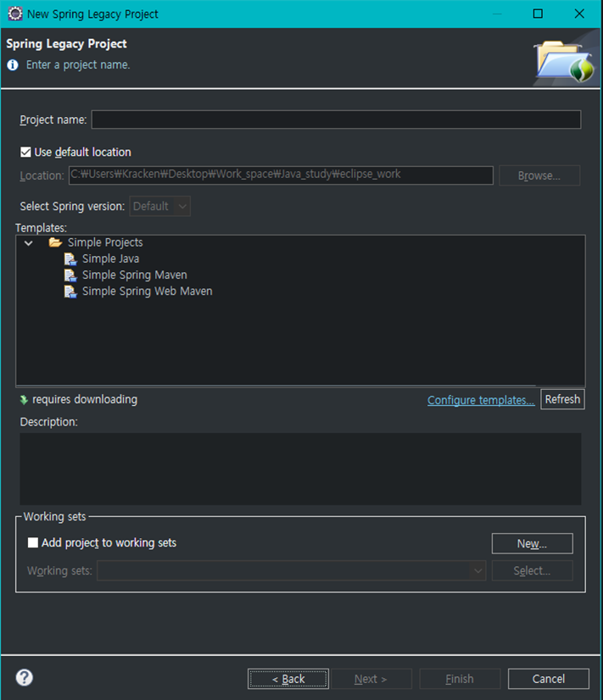Click the Eclipse gear icon in title bar
Image resolution: width=603 pixels, height=700 pixels.
[14, 14]
